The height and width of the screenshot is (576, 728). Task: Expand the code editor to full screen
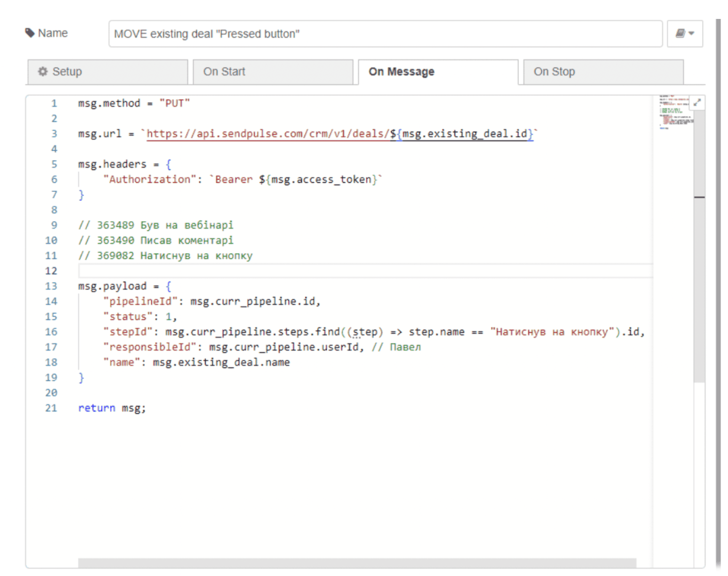697,103
